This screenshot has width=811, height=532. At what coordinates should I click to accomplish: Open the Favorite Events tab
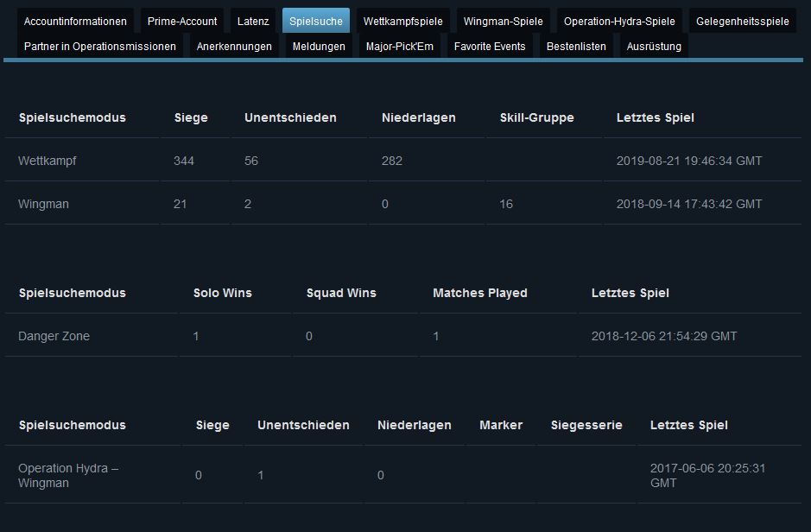coord(490,46)
